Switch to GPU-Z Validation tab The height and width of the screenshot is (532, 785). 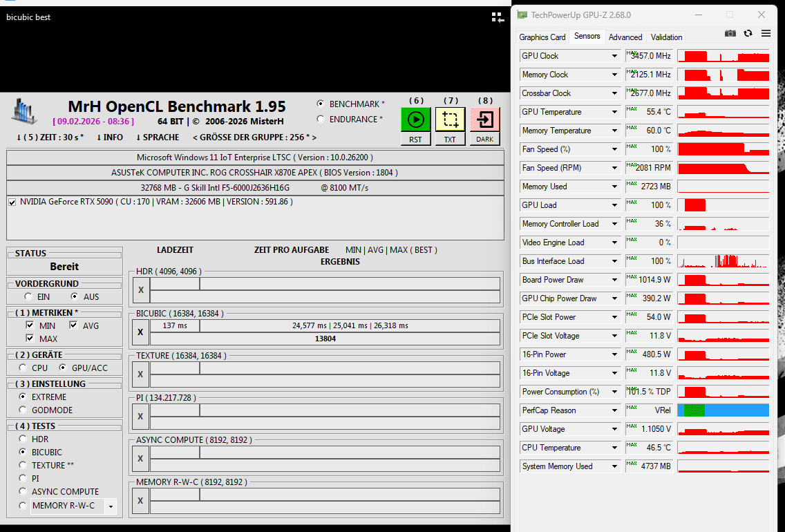666,37
